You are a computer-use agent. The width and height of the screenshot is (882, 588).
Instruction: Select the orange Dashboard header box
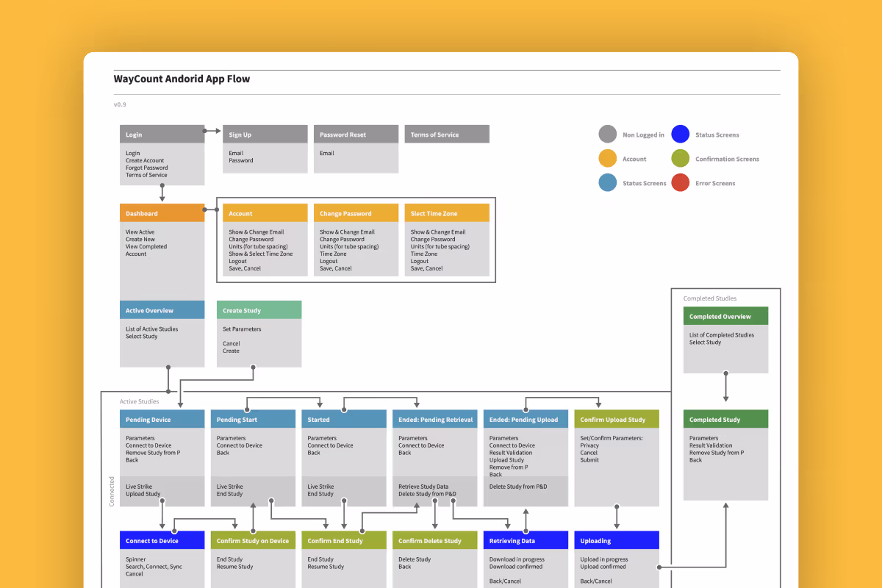pos(162,213)
